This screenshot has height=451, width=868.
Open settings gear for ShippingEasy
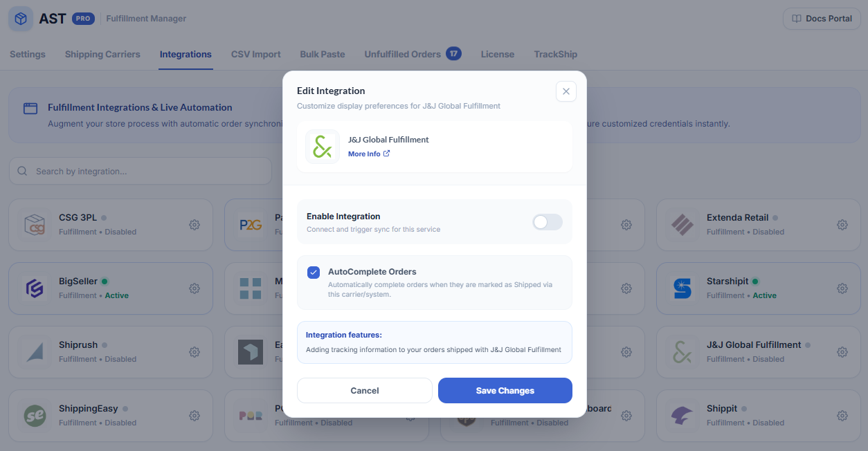tap(195, 416)
